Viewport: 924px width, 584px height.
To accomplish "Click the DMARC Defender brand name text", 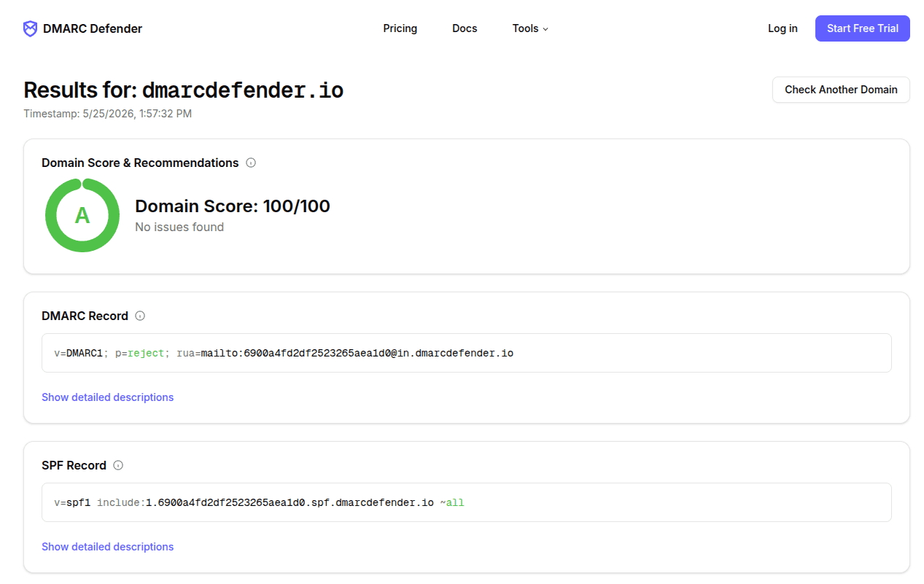I will [x=93, y=28].
